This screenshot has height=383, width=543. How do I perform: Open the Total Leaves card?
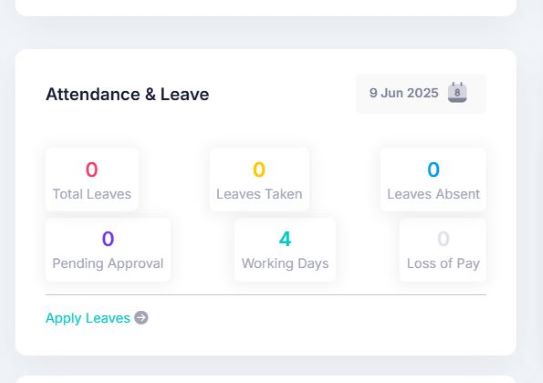(92, 179)
